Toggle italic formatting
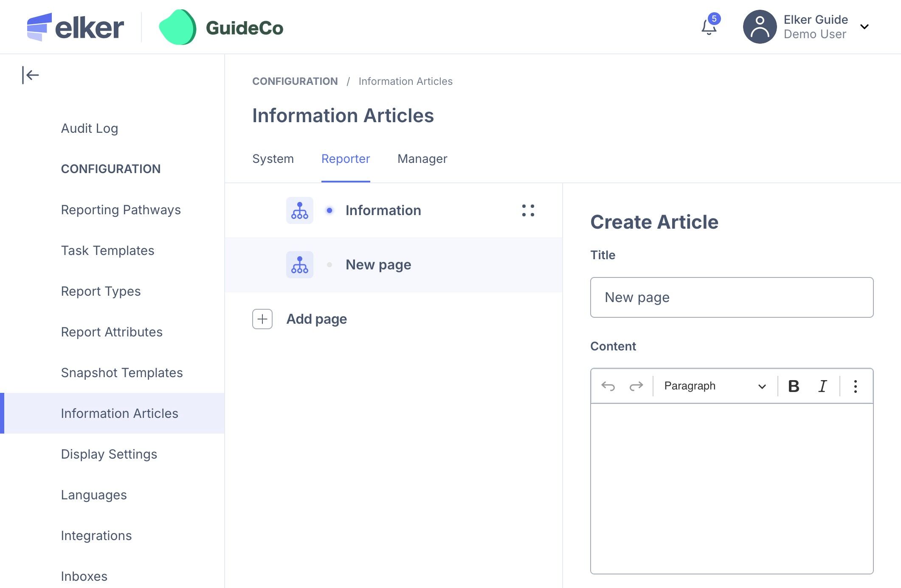The width and height of the screenshot is (901, 588). click(822, 386)
